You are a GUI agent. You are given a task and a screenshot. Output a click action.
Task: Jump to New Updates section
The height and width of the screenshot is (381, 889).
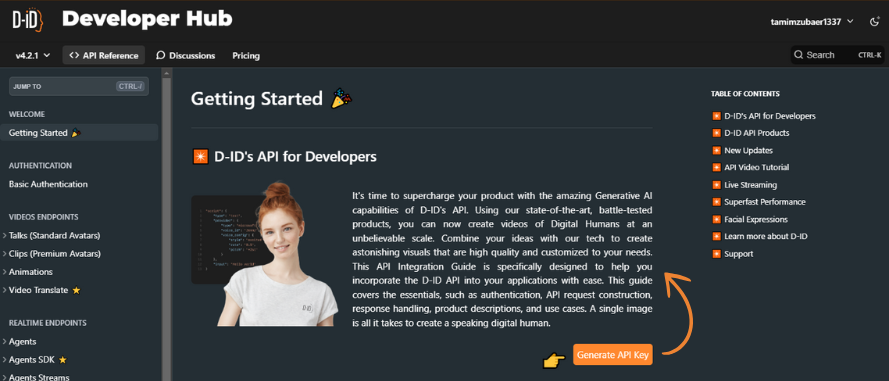[x=748, y=150]
